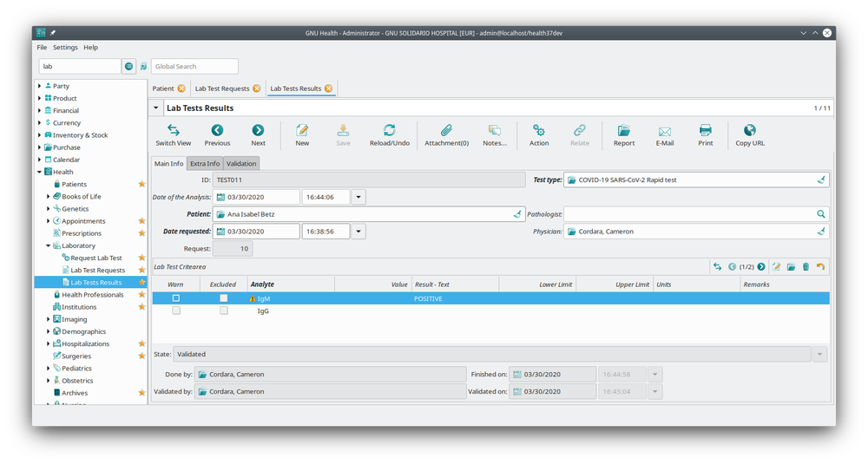Close the Patient tab
Viewport: 868px width, 464px height.
(181, 88)
